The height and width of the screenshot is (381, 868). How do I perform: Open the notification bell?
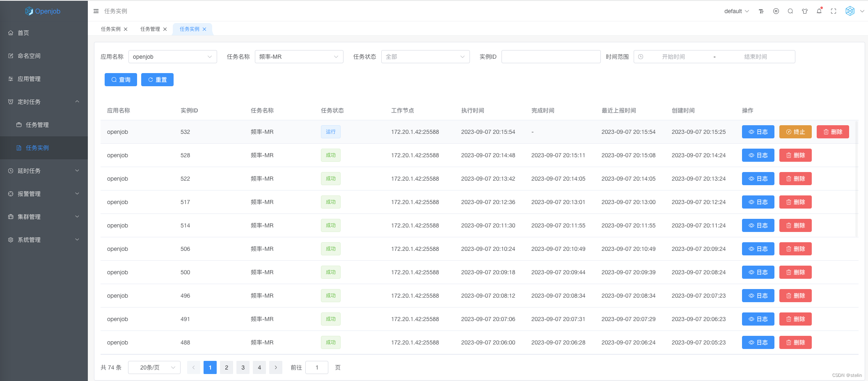point(819,11)
